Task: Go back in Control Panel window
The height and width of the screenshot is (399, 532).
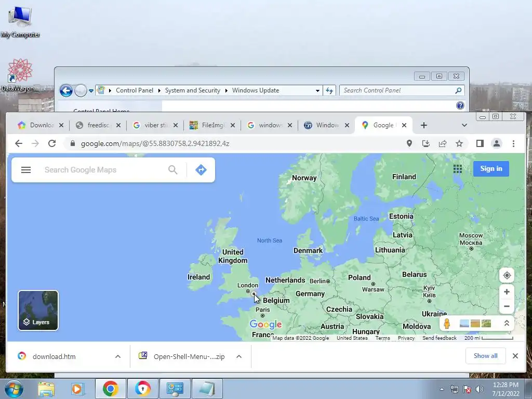Action: tap(66, 90)
